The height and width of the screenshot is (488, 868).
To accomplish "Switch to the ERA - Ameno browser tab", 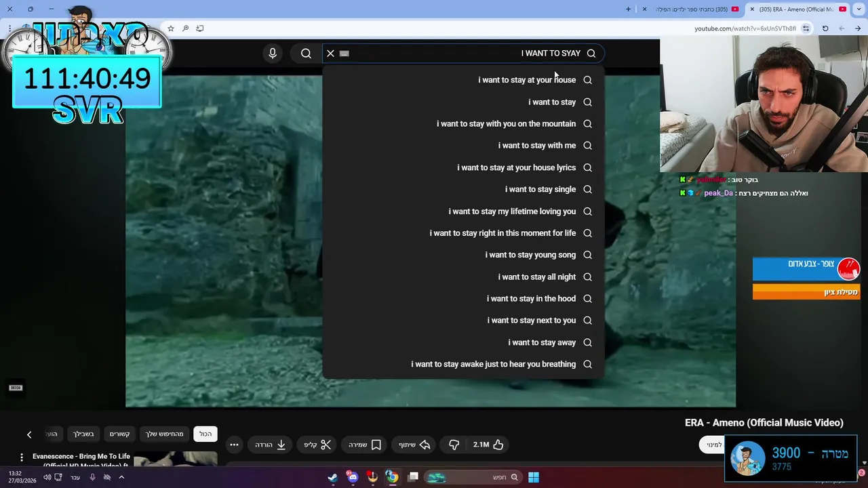I will [797, 9].
